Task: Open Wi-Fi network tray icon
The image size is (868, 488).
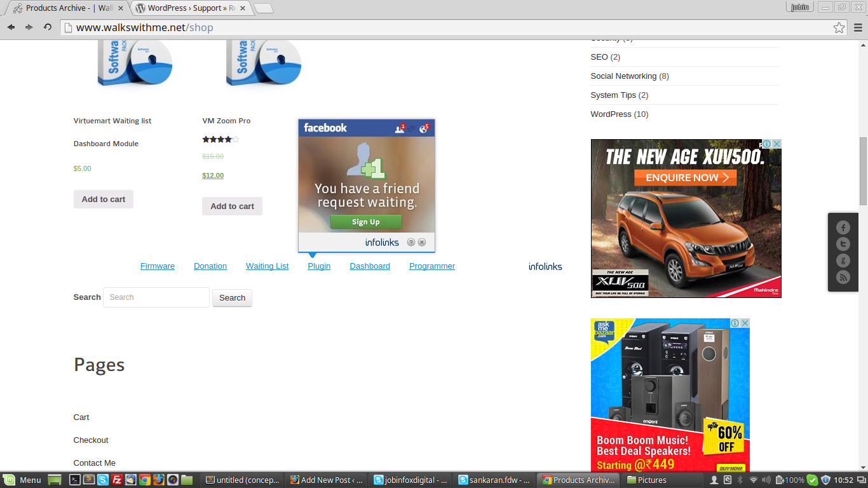Action: click(x=754, y=480)
